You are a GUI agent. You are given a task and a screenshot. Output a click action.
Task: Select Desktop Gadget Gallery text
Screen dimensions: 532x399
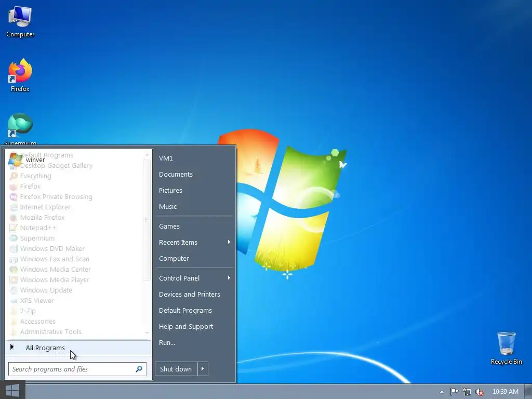pos(56,166)
